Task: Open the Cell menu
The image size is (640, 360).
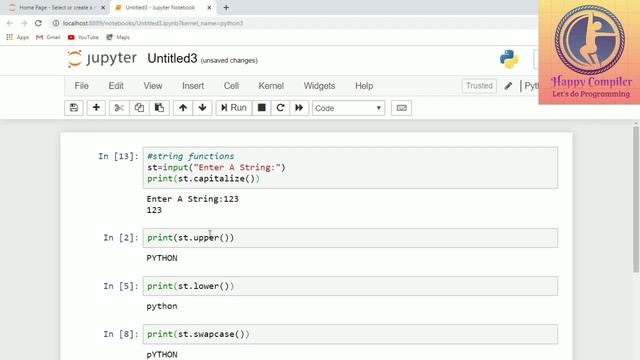Action: pos(231,86)
